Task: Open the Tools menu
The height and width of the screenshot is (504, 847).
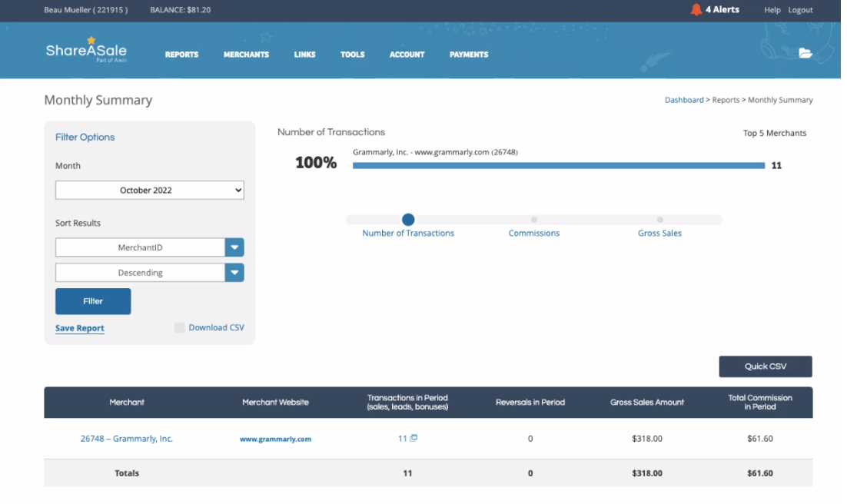Action: point(352,55)
